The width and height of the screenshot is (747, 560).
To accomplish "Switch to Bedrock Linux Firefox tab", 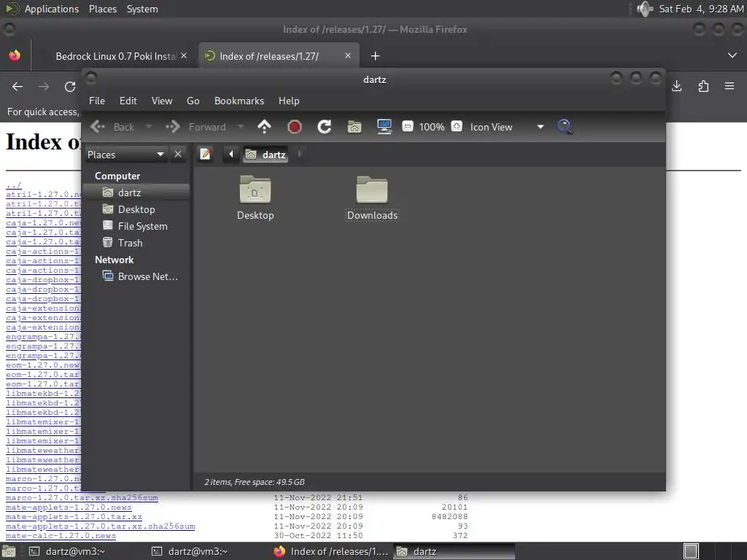I will tap(116, 56).
